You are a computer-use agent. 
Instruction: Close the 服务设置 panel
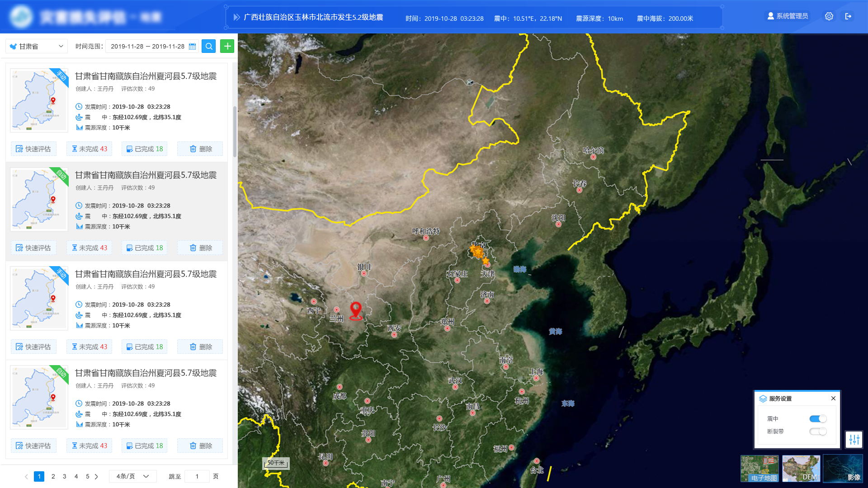tap(833, 398)
